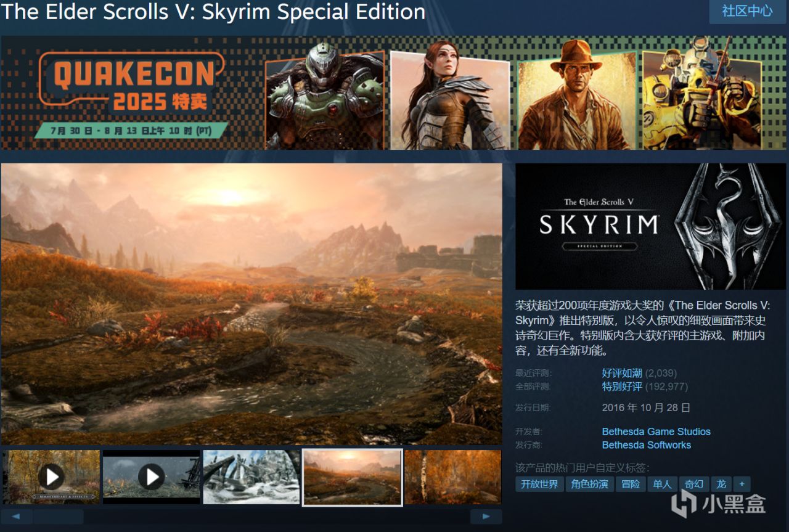Open all reviews 特别好评 link

[622, 387]
